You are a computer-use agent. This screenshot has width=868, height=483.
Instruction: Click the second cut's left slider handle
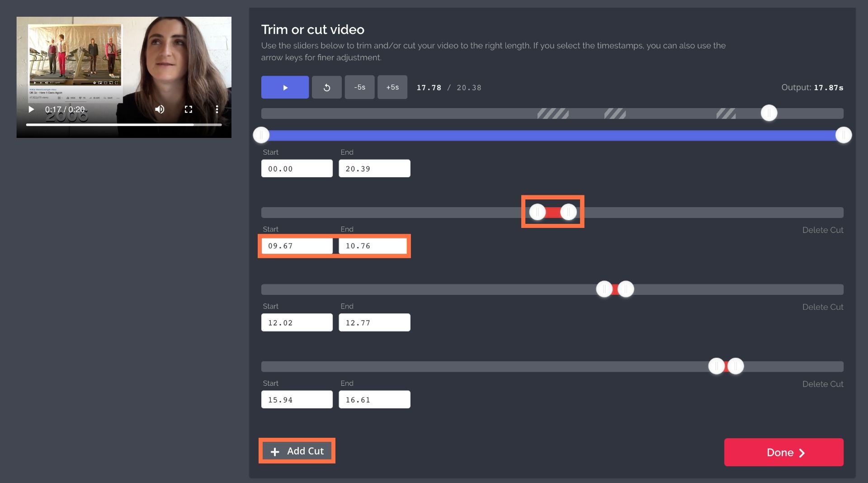click(x=604, y=289)
